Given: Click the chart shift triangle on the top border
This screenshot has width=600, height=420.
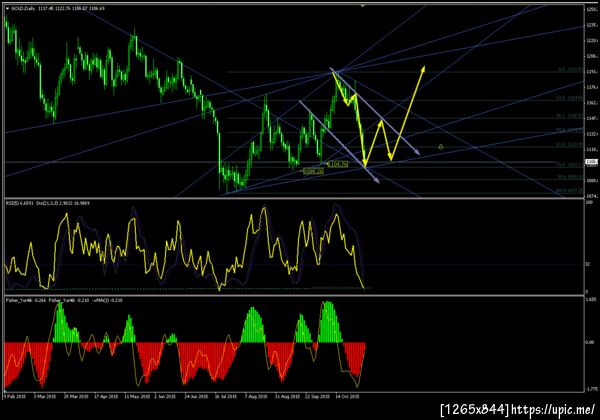Looking at the screenshot, I should (362, 6).
